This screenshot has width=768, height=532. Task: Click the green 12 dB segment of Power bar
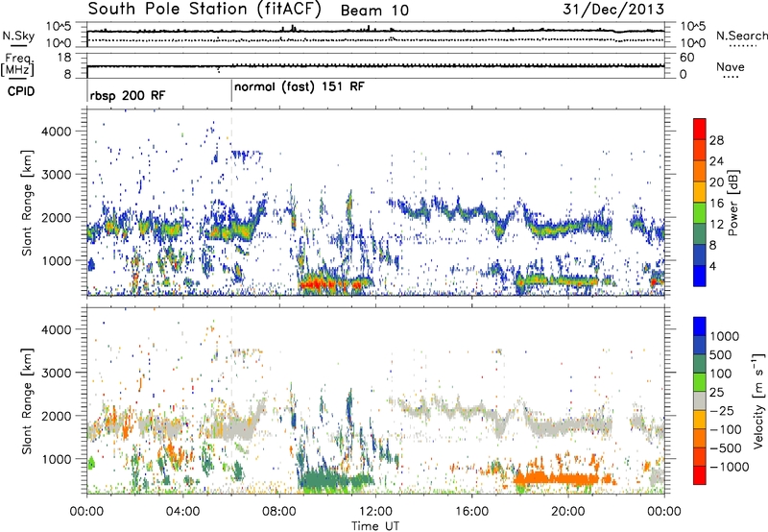click(x=700, y=212)
